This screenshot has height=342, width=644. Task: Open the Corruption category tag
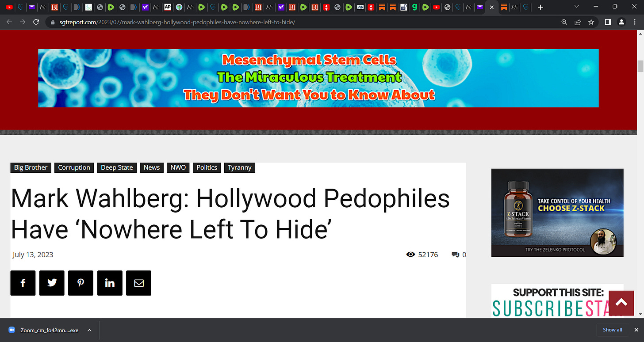(x=74, y=167)
